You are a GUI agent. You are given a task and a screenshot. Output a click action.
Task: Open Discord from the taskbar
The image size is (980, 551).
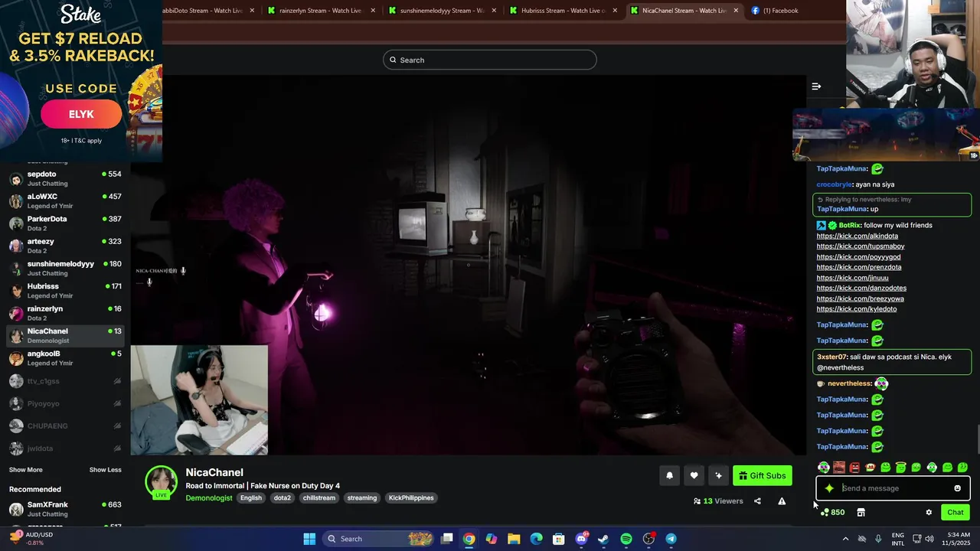coord(581,539)
